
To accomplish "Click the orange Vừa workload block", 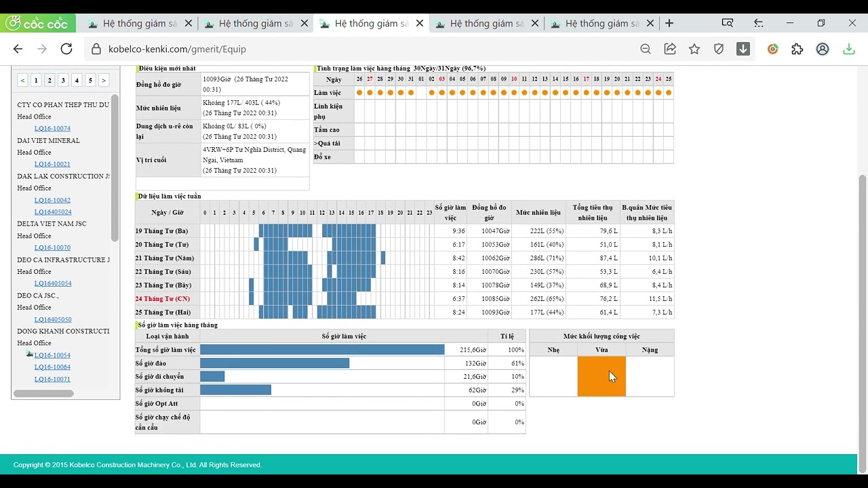I will 601,376.
